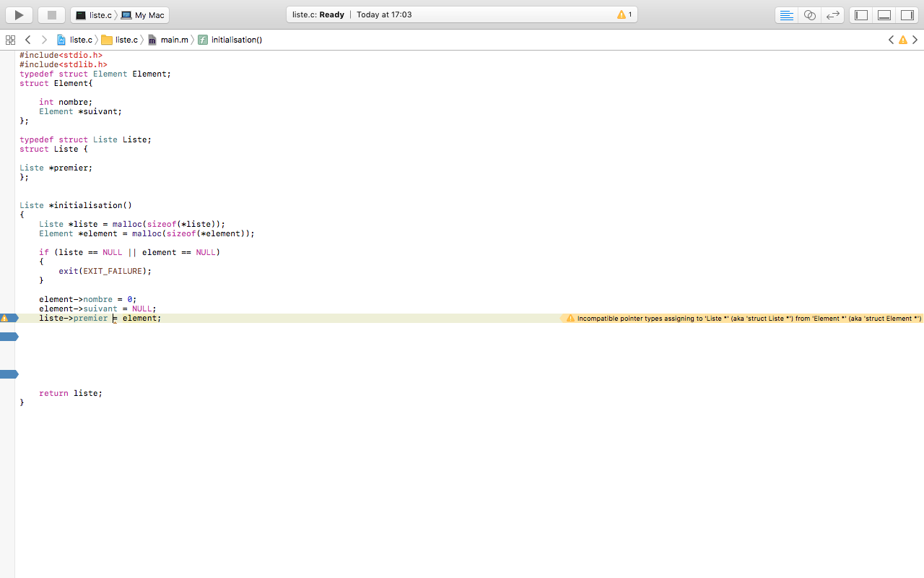Open the related items grid menu
This screenshot has height=578, width=924.
[10, 40]
